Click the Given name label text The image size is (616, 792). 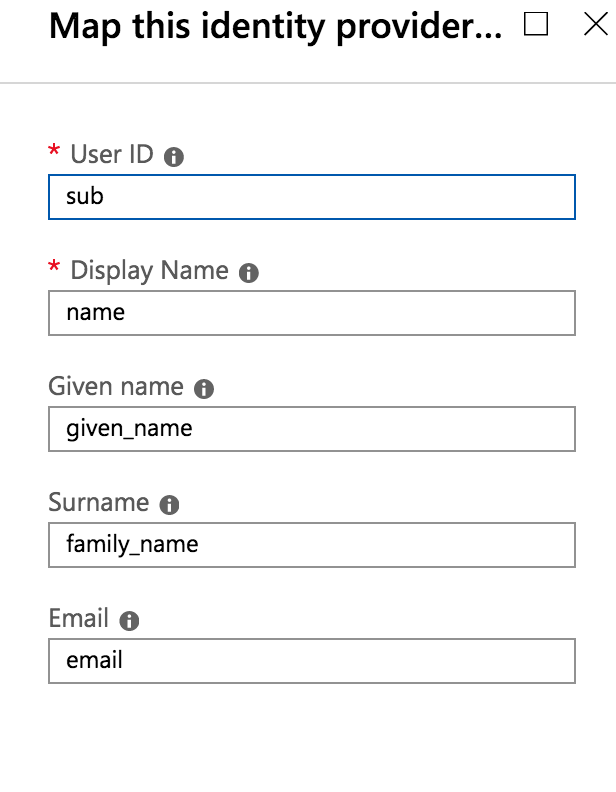coord(116,386)
